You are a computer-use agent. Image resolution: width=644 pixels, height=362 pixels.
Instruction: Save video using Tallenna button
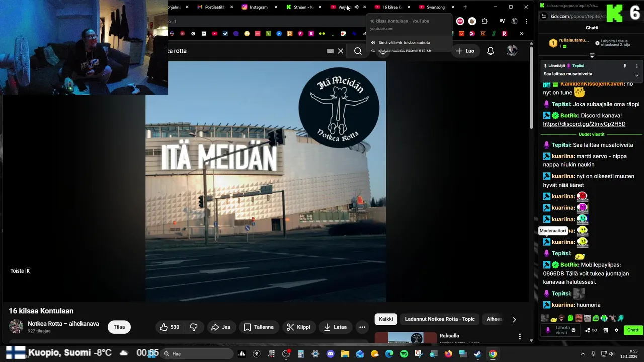tap(259, 327)
